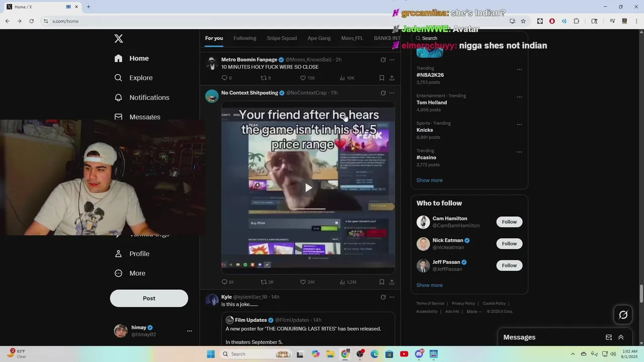Open Terms of Service link
Image resolution: width=644 pixels, height=362 pixels.
(x=430, y=304)
